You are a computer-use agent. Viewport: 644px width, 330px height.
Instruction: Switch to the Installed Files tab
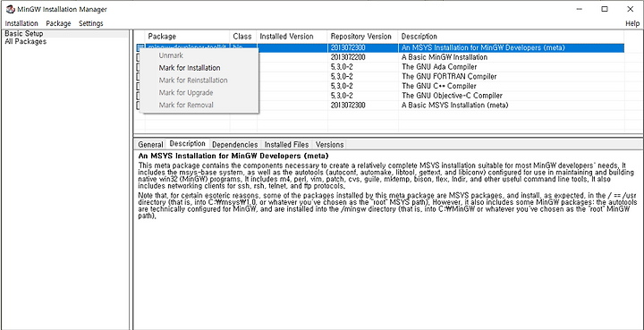pos(286,145)
